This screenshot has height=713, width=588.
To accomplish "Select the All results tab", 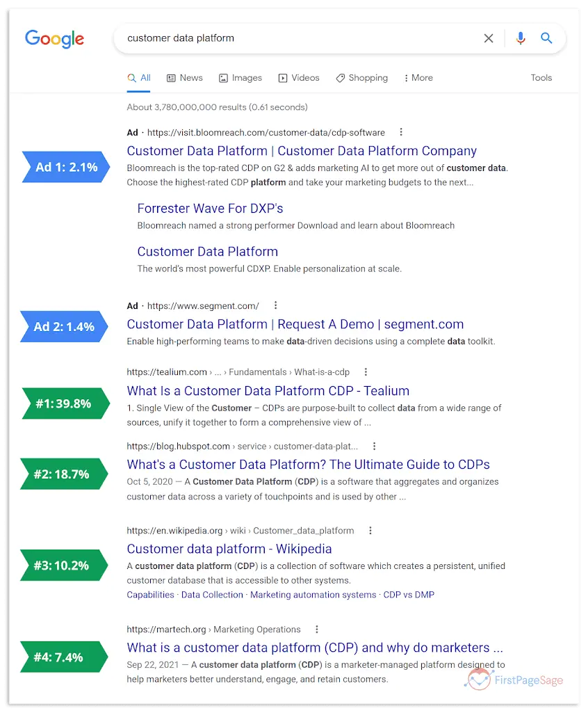I will [x=138, y=77].
